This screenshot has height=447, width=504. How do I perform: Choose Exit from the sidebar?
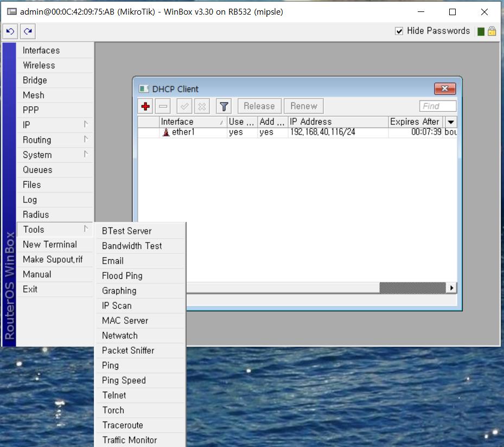[55, 289]
